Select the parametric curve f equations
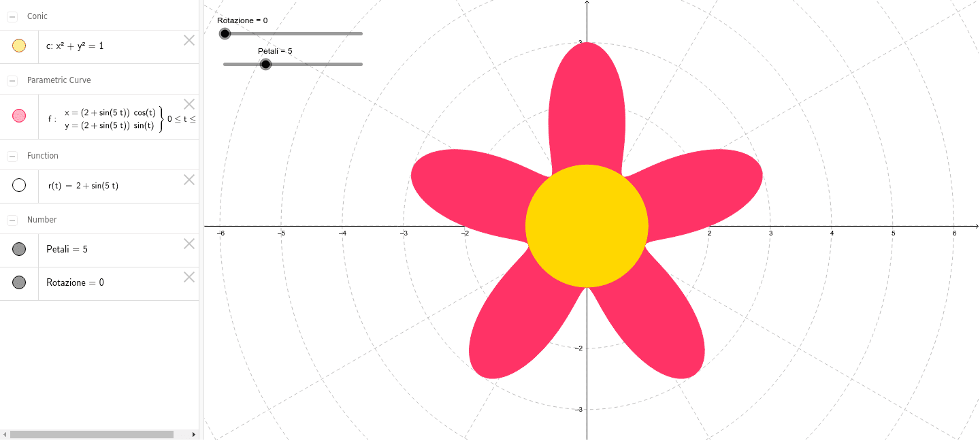Image resolution: width=980 pixels, height=441 pixels. (122, 119)
